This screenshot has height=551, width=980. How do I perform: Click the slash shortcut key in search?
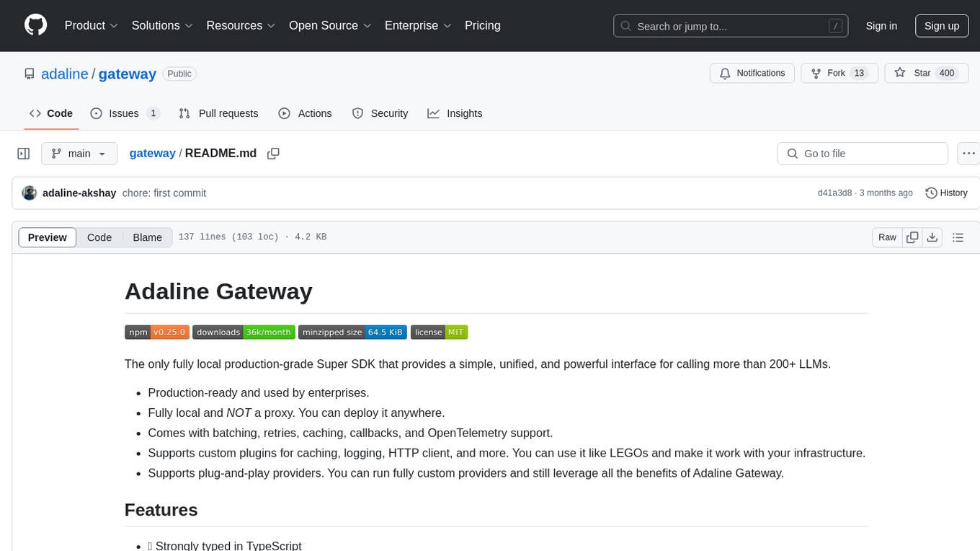(835, 26)
